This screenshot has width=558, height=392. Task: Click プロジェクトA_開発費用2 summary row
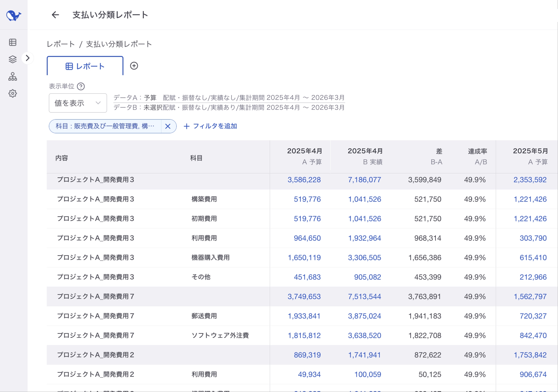(302, 355)
